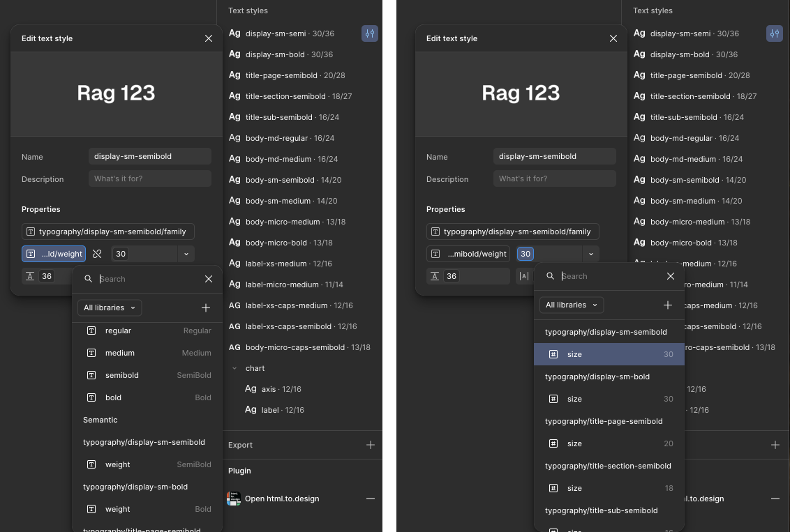Click the style settings icon beside display-sm-semi
Viewport: 790px width, 532px height.
pyautogui.click(x=370, y=33)
